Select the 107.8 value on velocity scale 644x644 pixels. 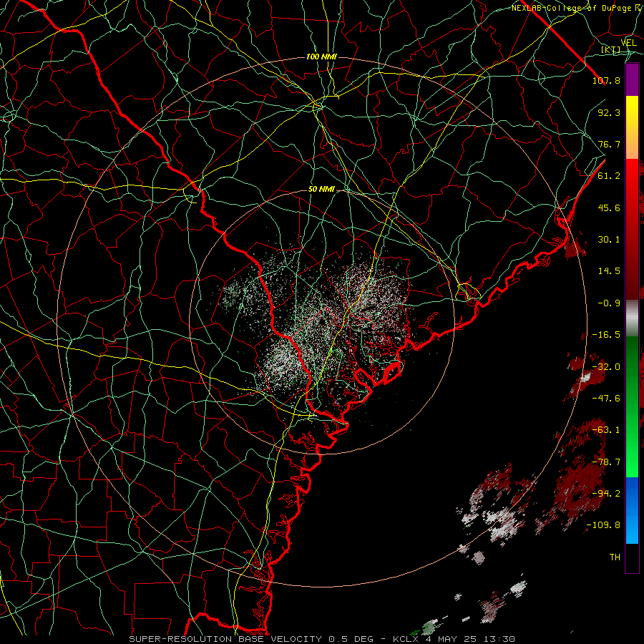[x=606, y=80]
